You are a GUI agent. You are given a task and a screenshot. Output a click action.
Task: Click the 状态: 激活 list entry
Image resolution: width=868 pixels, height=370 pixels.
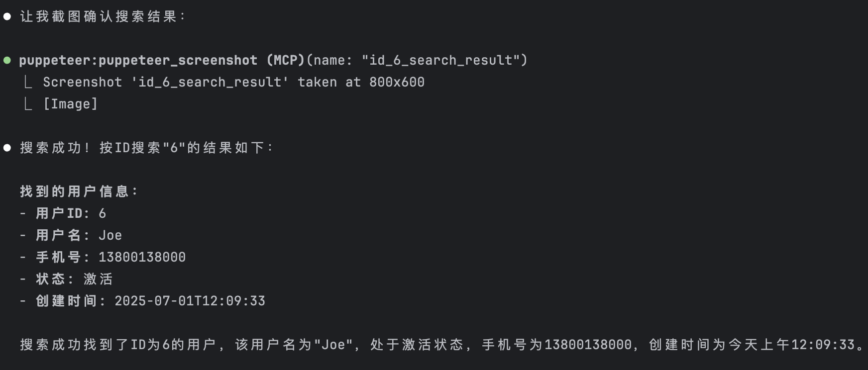(x=74, y=279)
